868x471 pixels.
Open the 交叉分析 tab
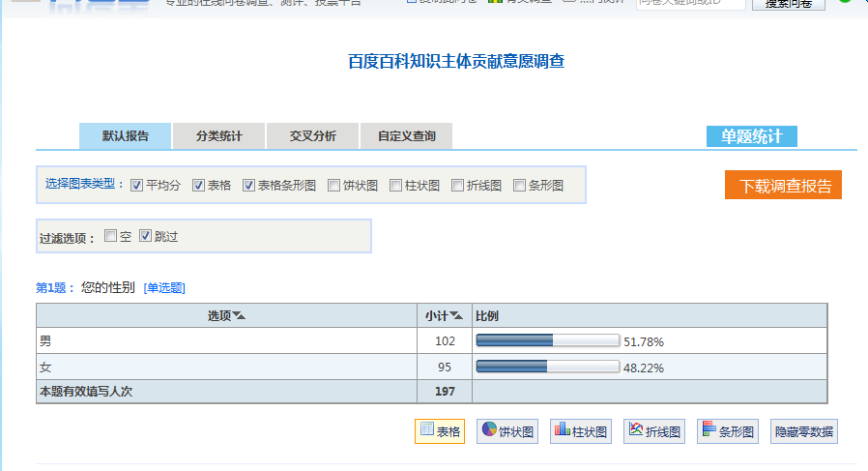pyautogui.click(x=313, y=136)
